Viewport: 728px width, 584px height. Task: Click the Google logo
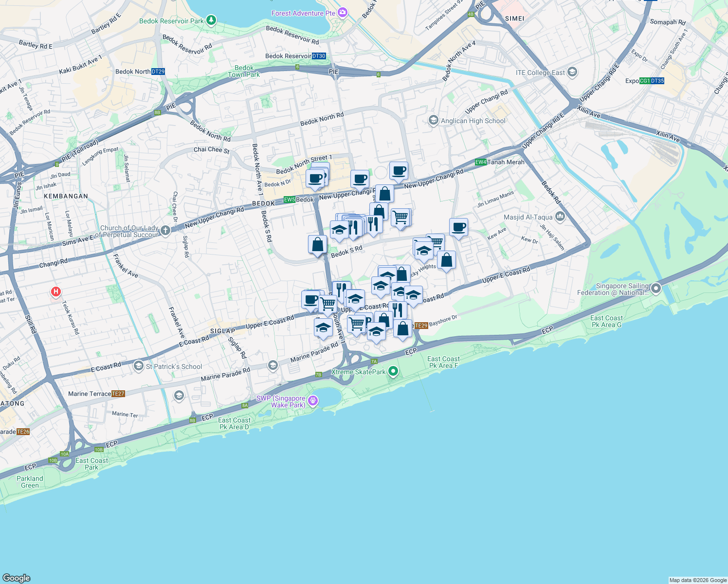17,578
